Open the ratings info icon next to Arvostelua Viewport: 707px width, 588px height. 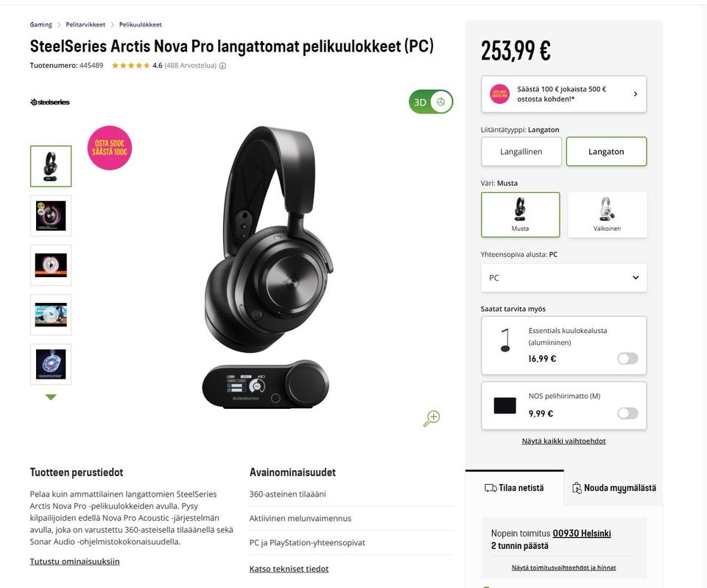tap(222, 66)
